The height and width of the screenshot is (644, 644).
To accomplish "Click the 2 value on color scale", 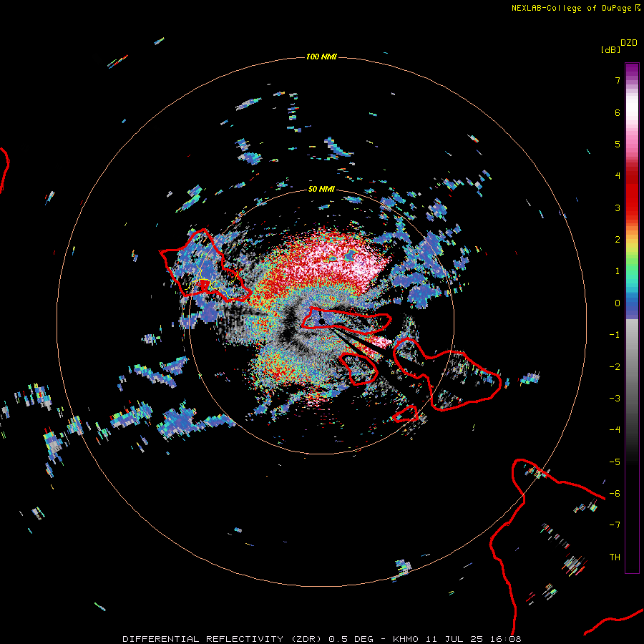I will (x=618, y=240).
